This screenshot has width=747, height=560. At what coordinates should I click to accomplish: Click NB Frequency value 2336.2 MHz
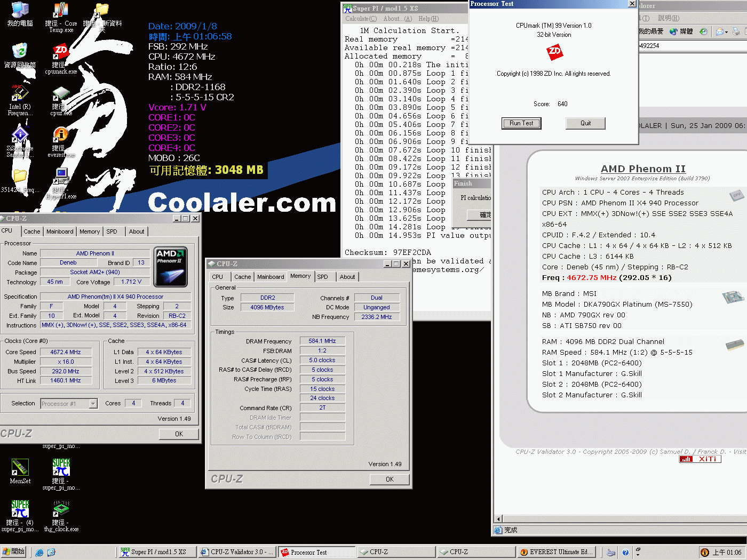(376, 317)
